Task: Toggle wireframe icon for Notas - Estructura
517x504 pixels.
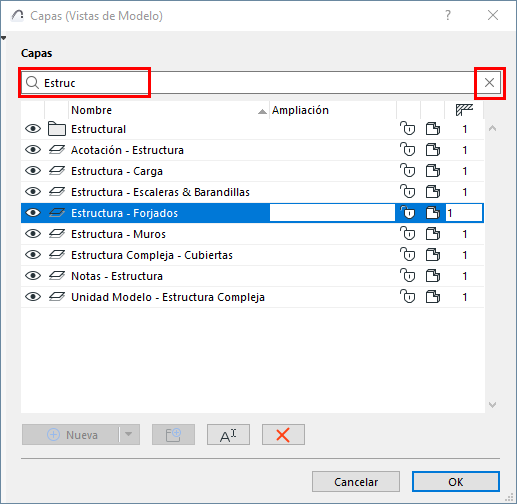Action: click(x=433, y=276)
